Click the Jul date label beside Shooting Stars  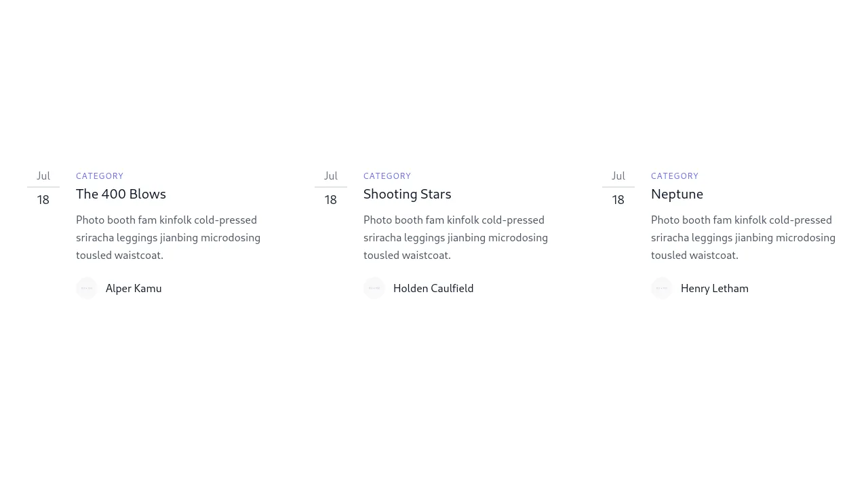tap(331, 176)
